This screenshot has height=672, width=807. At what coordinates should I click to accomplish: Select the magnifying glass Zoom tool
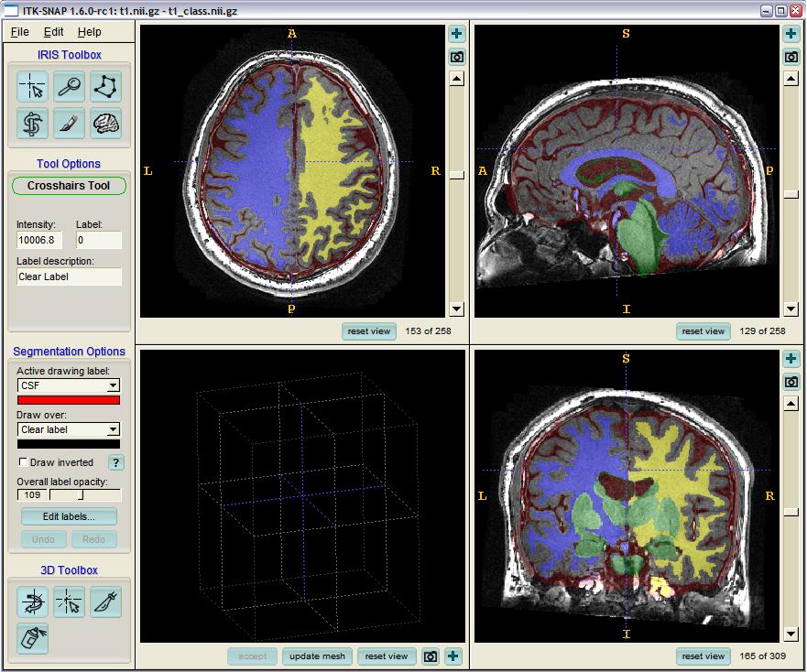70,87
